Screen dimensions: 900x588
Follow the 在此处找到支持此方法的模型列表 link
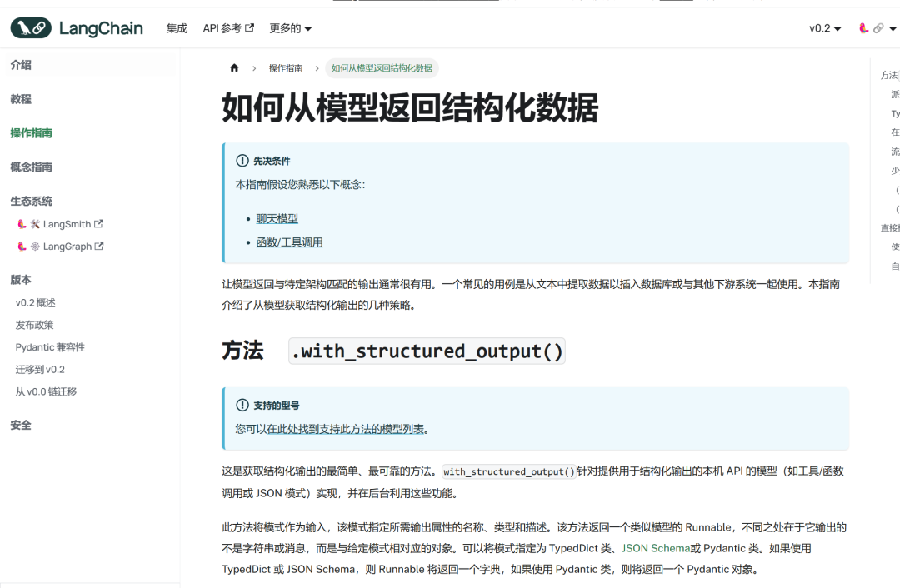click(x=346, y=430)
